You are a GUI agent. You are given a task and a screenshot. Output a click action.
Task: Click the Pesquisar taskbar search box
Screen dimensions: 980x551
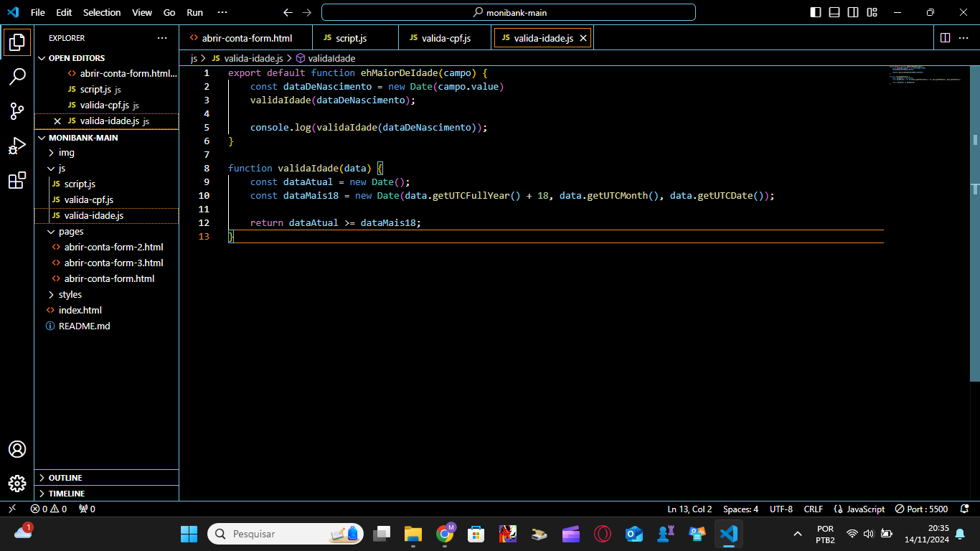coord(286,534)
